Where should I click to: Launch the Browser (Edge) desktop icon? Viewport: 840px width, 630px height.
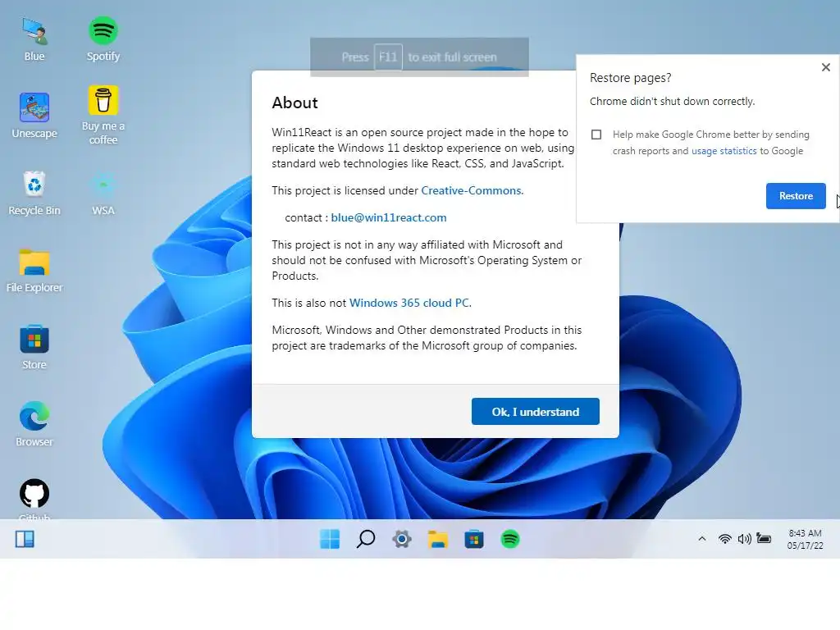click(x=34, y=424)
